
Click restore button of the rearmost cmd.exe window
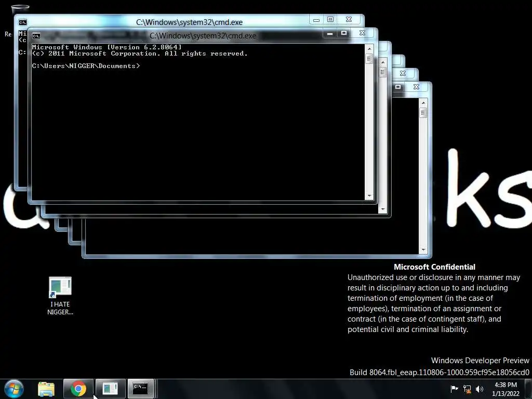[x=330, y=19]
